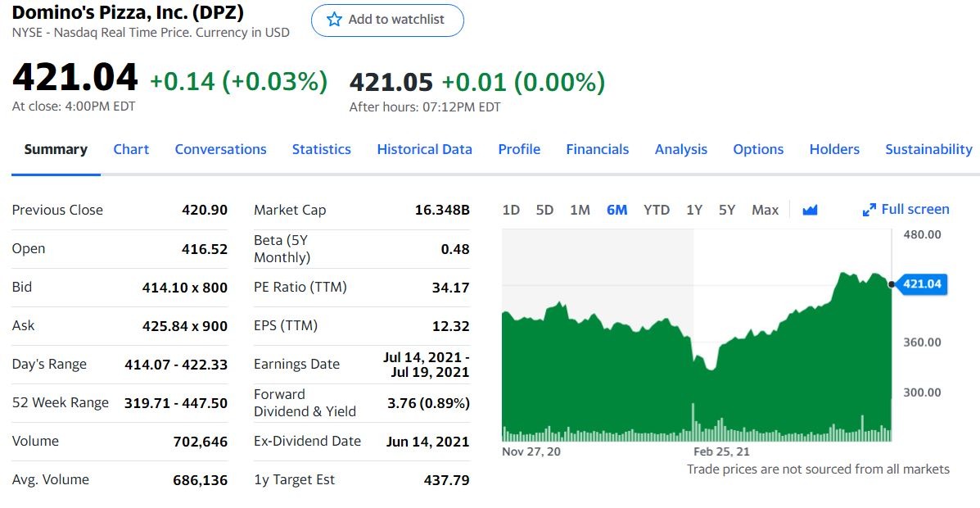Viewport: 980px width, 508px height.
Task: Click the star icon in Add to watchlist
Action: [334, 20]
